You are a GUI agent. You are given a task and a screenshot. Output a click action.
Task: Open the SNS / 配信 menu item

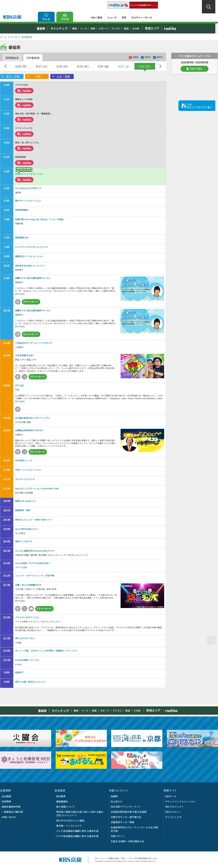tap(96, 18)
